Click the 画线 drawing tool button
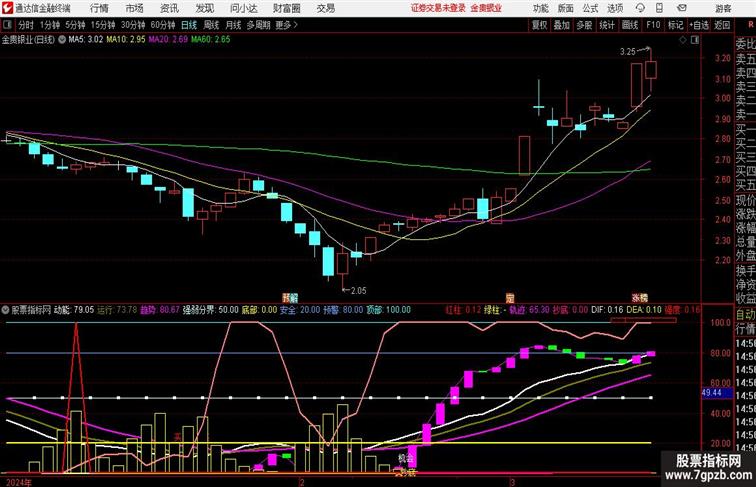This screenshot has height=487, width=756. coord(630,25)
